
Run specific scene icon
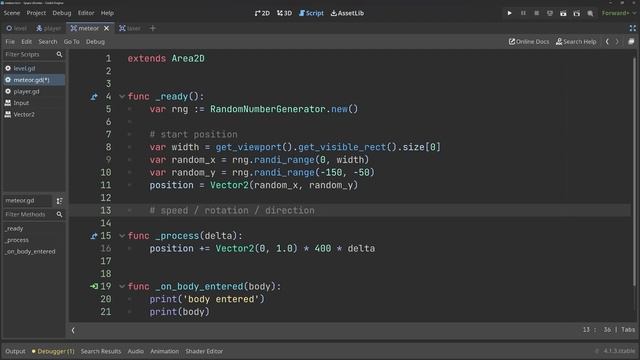577,13
